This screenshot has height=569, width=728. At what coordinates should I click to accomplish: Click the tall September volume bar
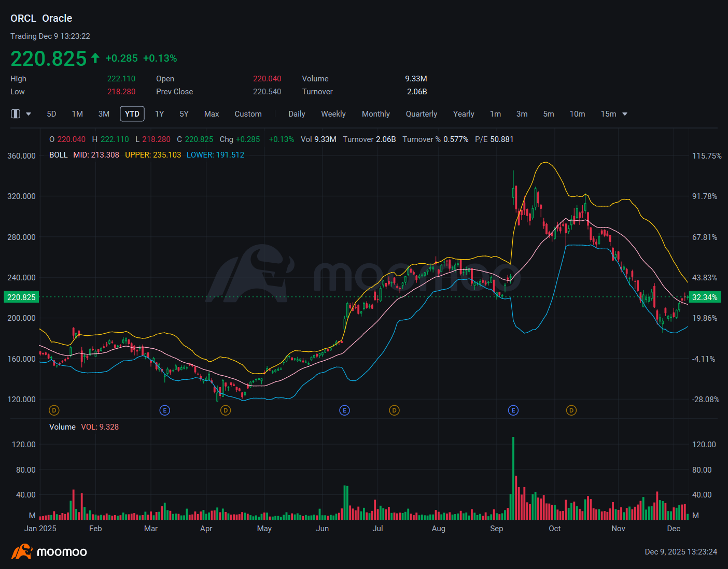(x=513, y=478)
